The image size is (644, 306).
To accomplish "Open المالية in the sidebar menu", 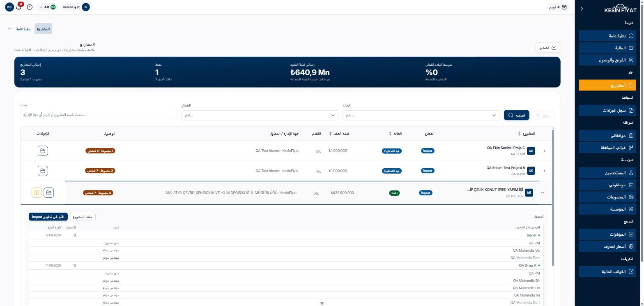I will coord(608,48).
